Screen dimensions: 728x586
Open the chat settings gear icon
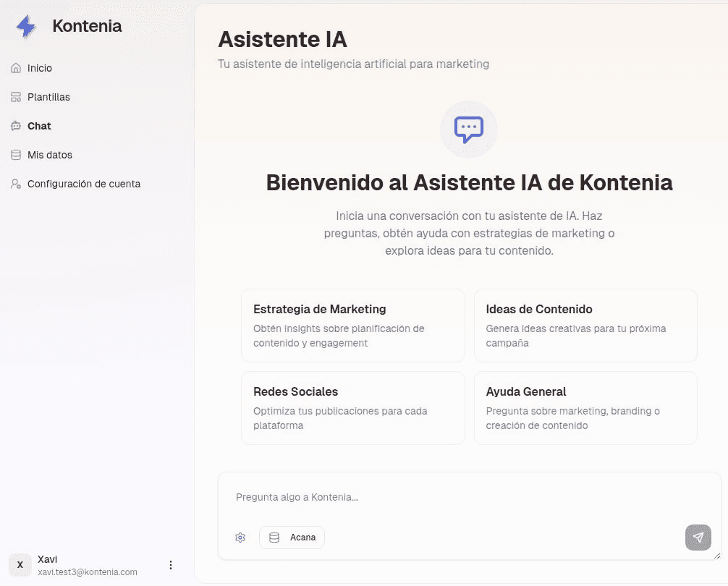click(x=240, y=538)
